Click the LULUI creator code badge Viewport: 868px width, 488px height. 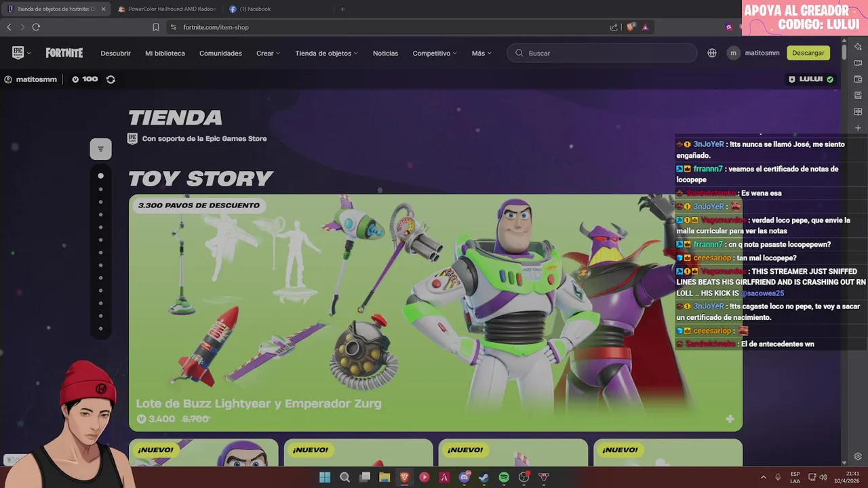pos(811,79)
